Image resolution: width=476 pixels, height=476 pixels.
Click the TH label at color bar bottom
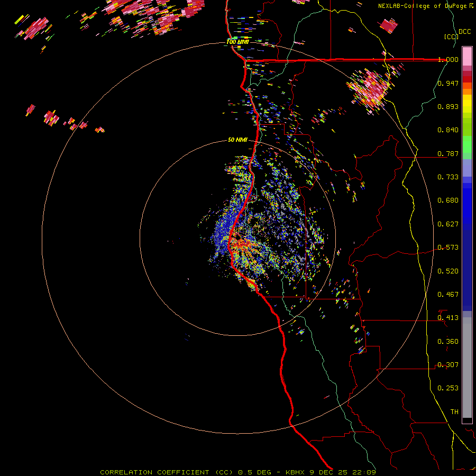tap(454, 412)
